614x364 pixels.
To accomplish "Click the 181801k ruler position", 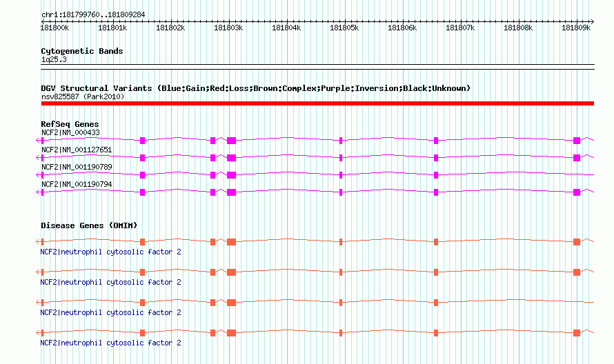I will pos(112,28).
